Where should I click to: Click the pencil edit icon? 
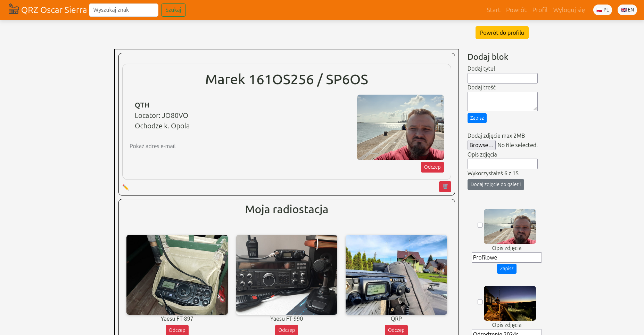126,188
